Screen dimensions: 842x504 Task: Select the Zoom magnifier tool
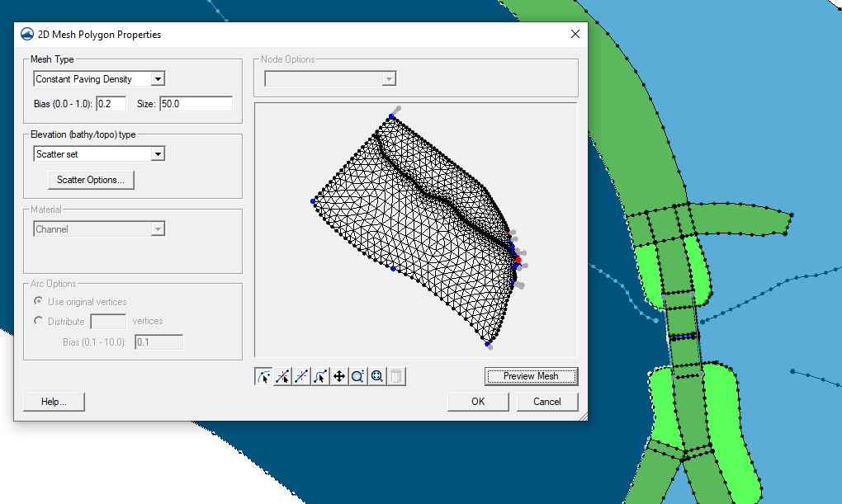pyautogui.click(x=357, y=375)
